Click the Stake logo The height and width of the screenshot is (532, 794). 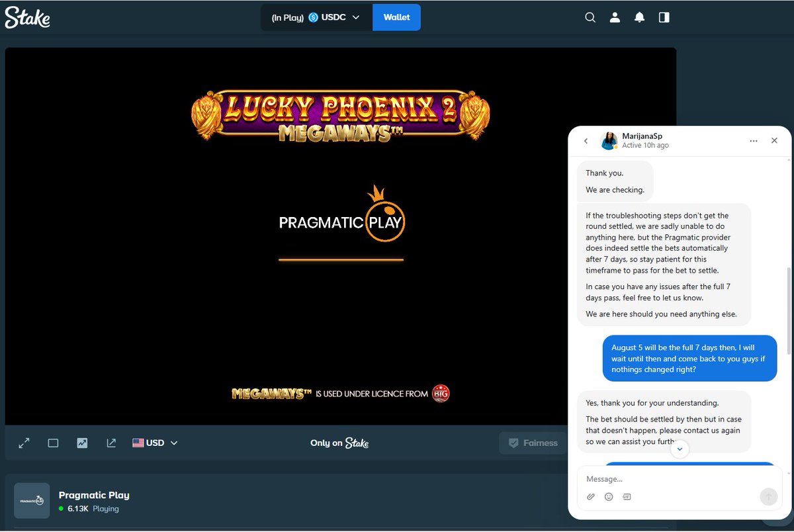pos(27,18)
